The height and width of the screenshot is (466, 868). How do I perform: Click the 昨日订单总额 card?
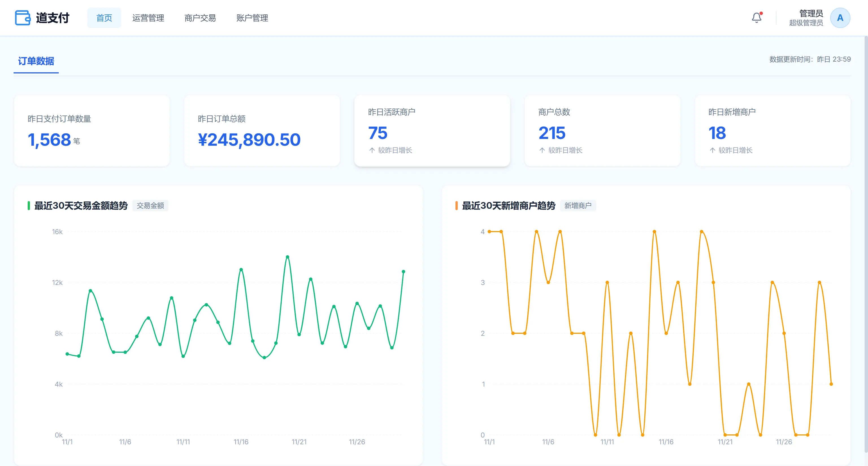[x=262, y=131]
